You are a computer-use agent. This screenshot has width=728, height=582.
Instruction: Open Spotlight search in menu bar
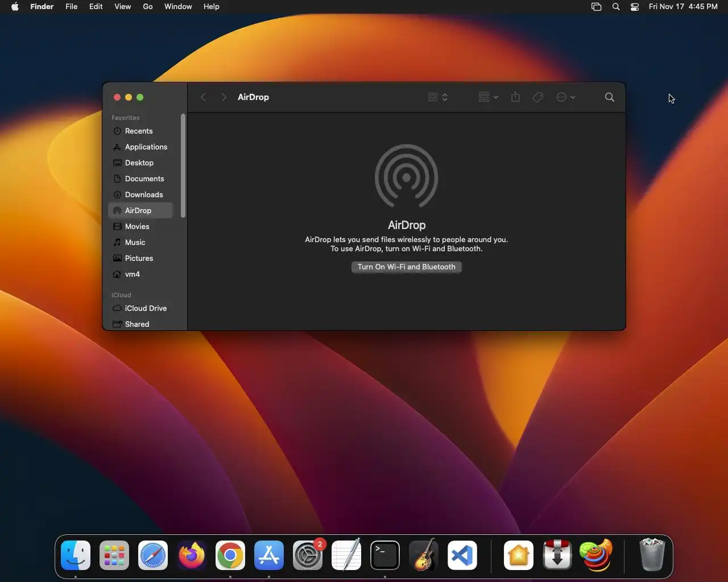pos(616,7)
